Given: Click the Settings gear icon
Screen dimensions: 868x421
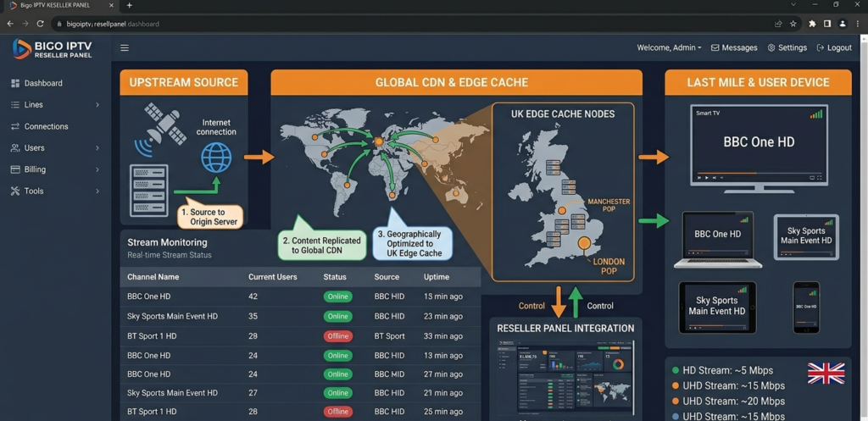Looking at the screenshot, I should (771, 47).
